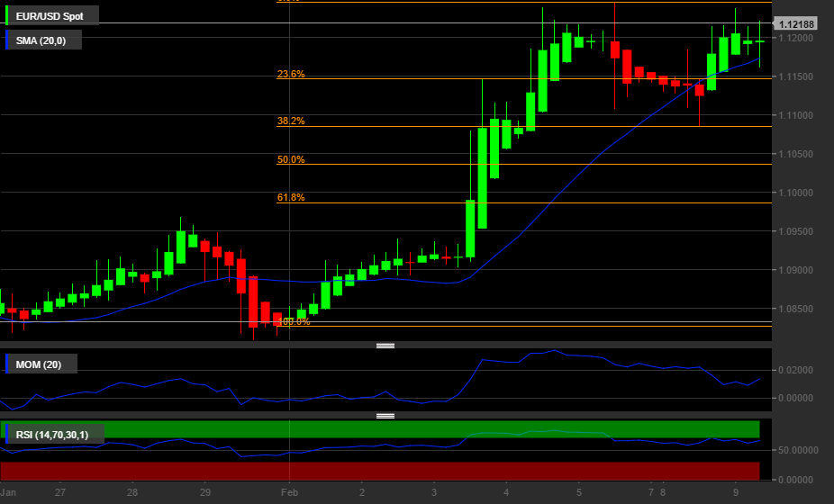This screenshot has height=504, width=834.
Task: Click the 61.8% Fibonacci retracement label
Action: 291,197
